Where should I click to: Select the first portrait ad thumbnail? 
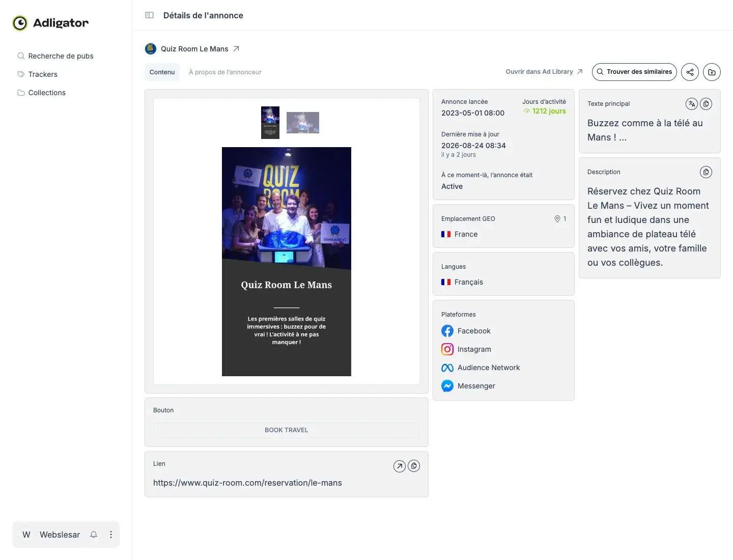pos(270,123)
